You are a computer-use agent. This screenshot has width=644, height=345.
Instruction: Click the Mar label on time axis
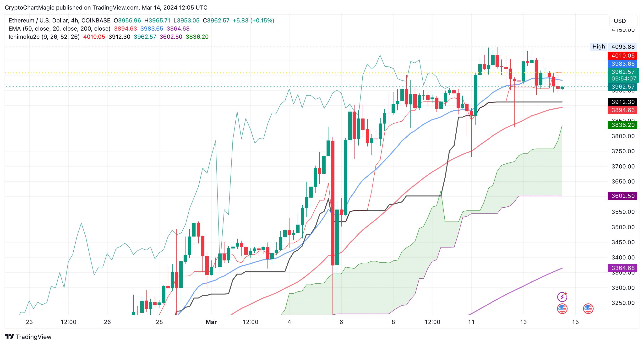(x=211, y=322)
